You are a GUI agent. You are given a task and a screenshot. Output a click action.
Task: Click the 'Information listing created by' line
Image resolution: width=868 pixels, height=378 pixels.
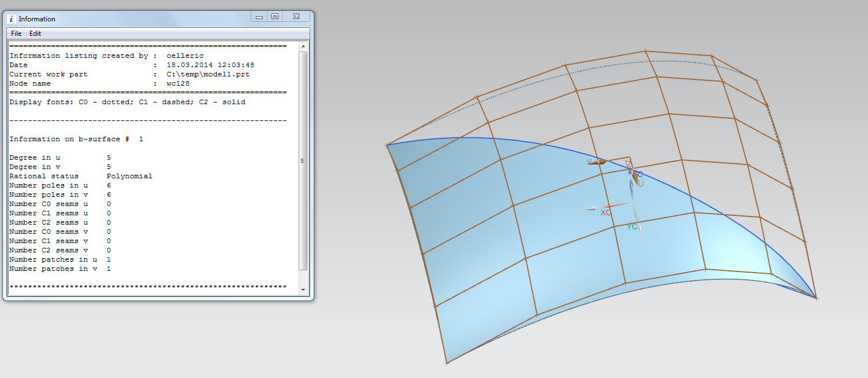[x=106, y=56]
